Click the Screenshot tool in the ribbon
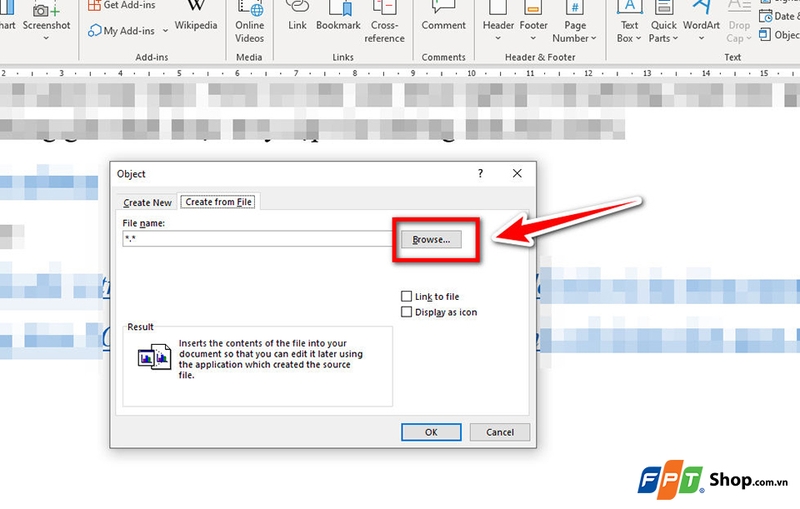Screen dimensions: 800x509 46,18
